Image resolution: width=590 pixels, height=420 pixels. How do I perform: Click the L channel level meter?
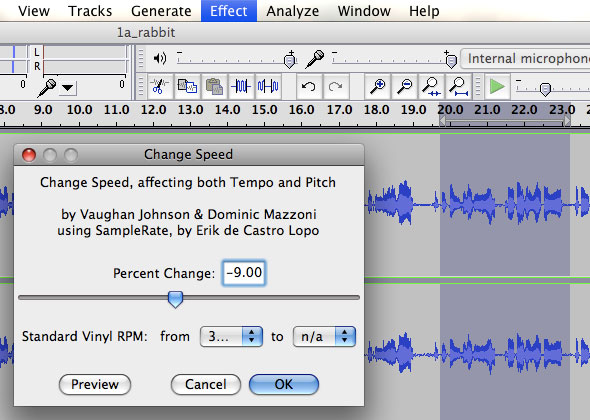click(85, 52)
